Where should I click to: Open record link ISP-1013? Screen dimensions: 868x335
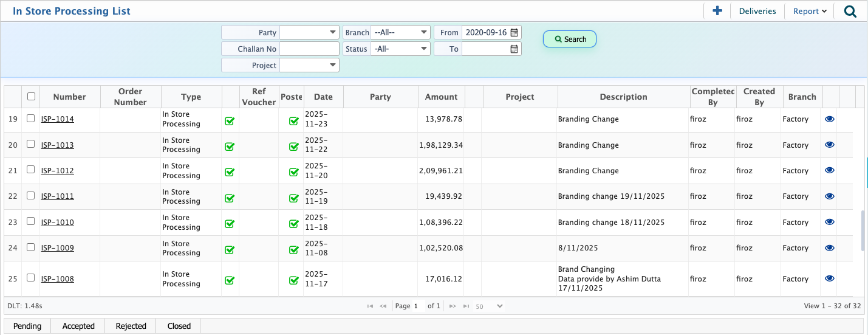(x=58, y=145)
